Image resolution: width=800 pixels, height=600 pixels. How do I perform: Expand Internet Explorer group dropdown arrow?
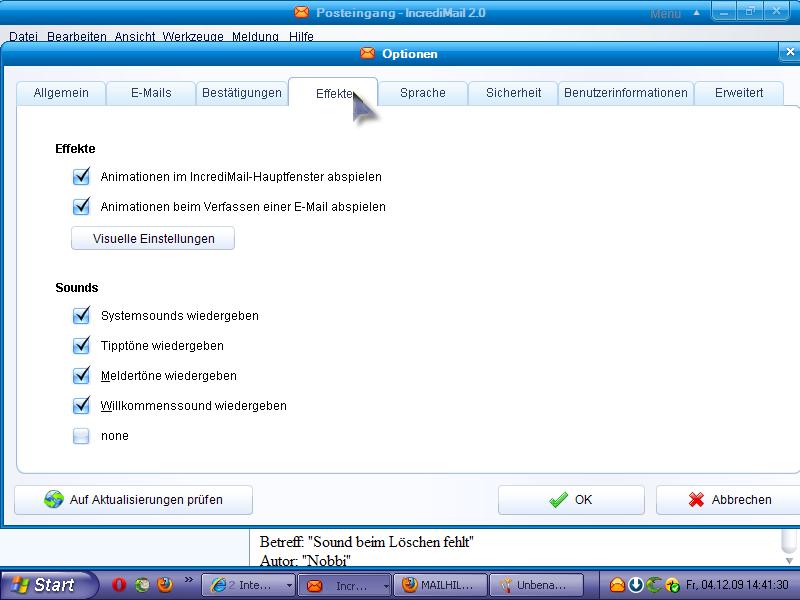point(289,586)
